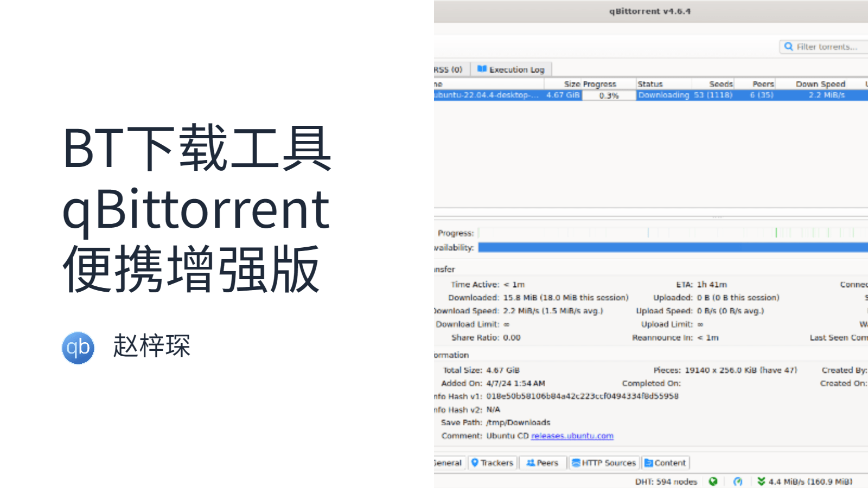Open the Peers tab
The height and width of the screenshot is (488, 868).
click(542, 463)
